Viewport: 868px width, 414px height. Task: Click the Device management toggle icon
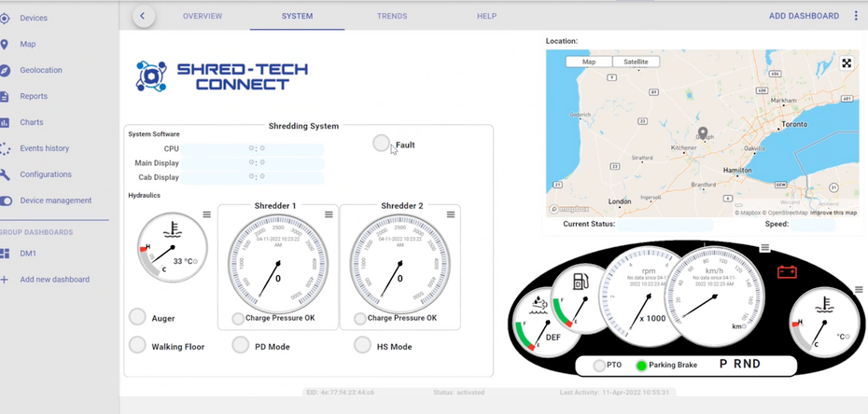tap(5, 200)
